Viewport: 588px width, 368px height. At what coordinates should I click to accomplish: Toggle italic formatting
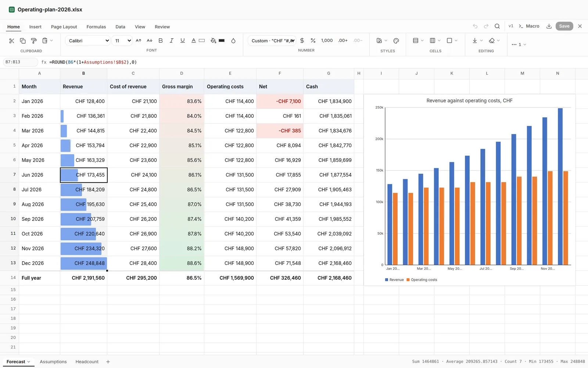(172, 41)
